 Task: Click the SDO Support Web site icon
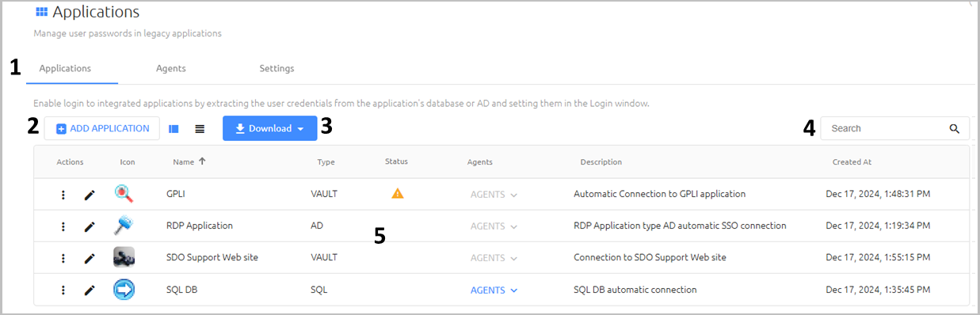[x=124, y=257]
